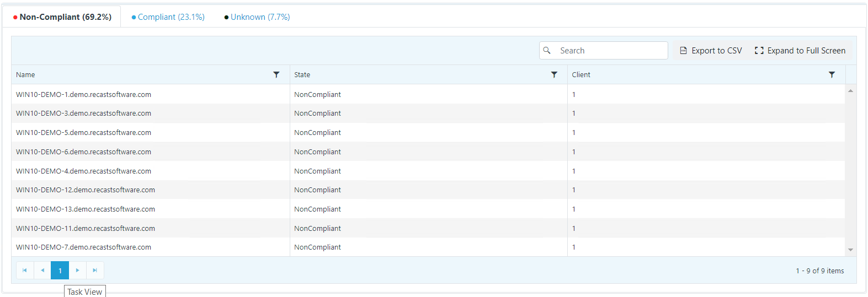The width and height of the screenshot is (868, 297).
Task: Select WIN10-DEMO-1.demo.recastsoftware.com row
Action: 428,94
